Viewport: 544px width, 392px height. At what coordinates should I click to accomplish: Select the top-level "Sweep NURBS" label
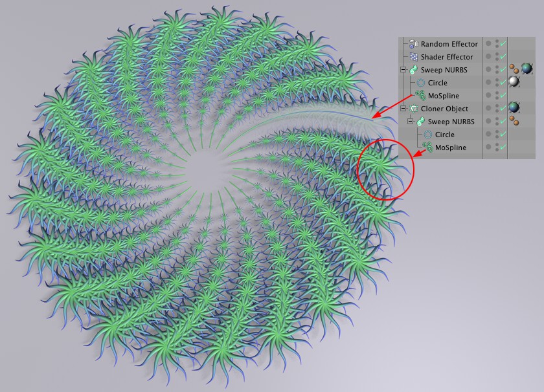point(444,70)
